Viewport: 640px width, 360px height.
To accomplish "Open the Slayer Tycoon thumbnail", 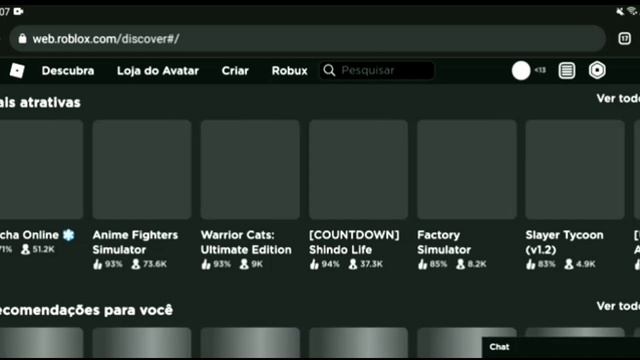I will [575, 169].
